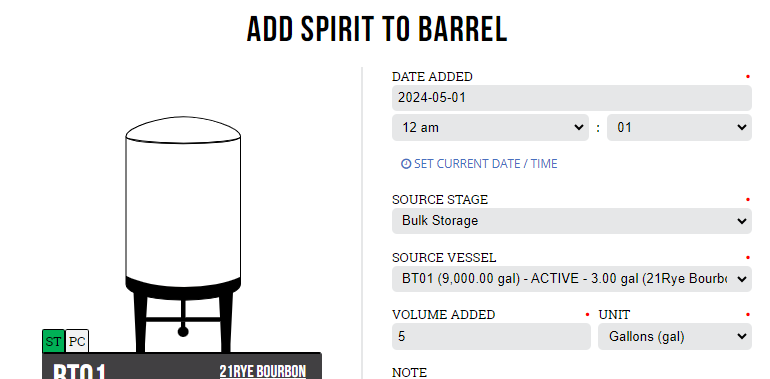Viewport: 770px width, 379px height.
Task: Select the PC badge next to ST
Action: coord(77,341)
